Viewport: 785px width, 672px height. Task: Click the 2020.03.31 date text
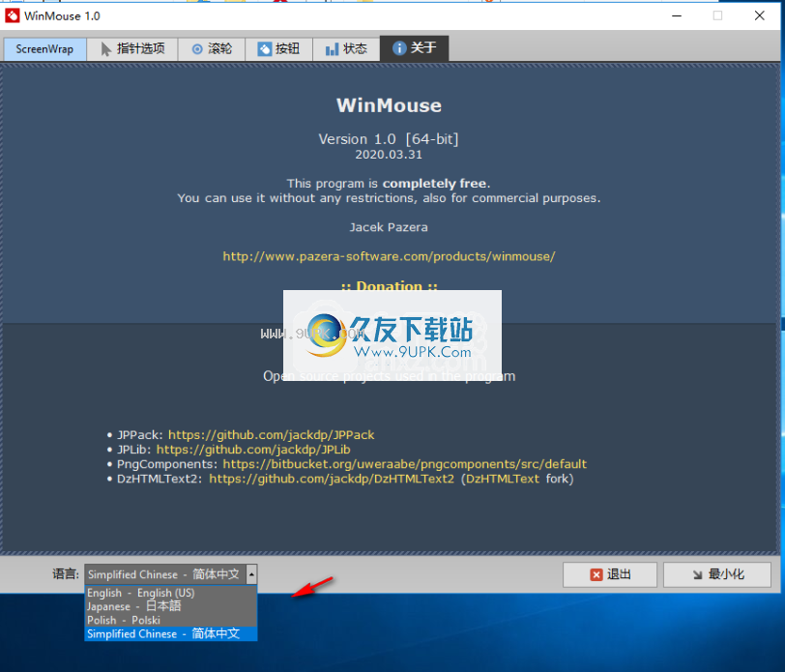[x=389, y=155]
